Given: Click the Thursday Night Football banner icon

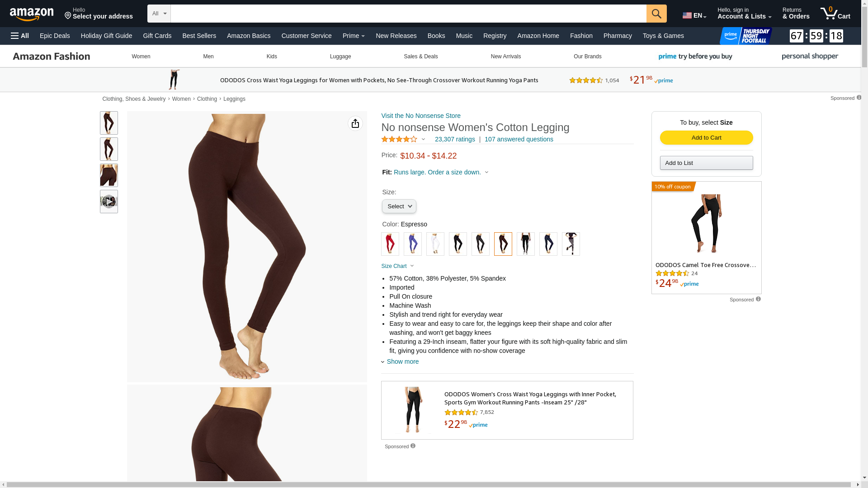Looking at the screenshot, I should 745,36.
